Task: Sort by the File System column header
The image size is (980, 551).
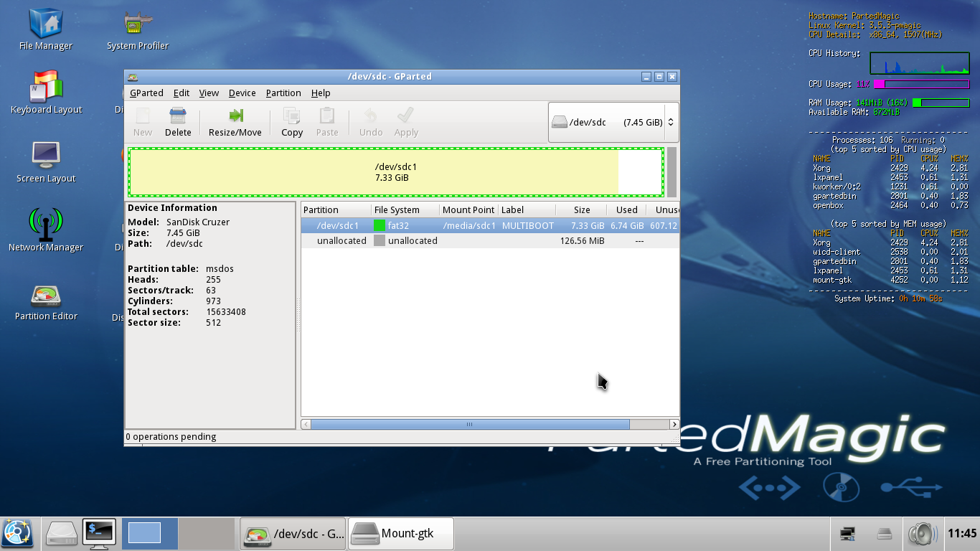Action: pos(405,210)
